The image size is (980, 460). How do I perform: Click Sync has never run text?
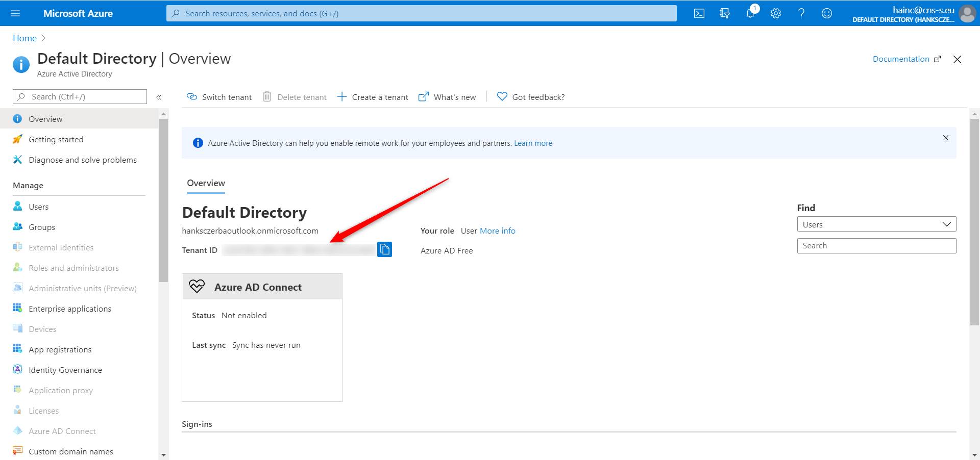tap(266, 345)
